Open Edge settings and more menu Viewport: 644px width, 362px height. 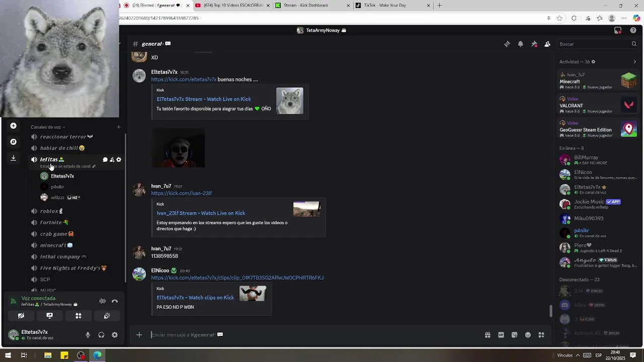point(624,18)
